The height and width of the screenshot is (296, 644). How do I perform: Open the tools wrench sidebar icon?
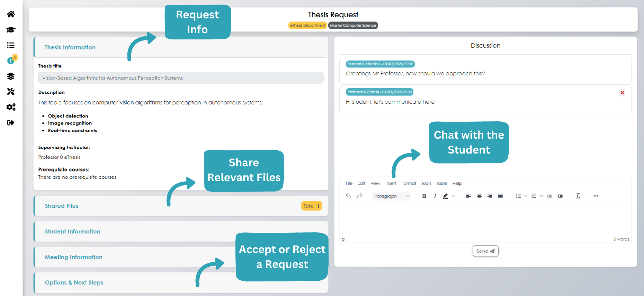tap(11, 92)
